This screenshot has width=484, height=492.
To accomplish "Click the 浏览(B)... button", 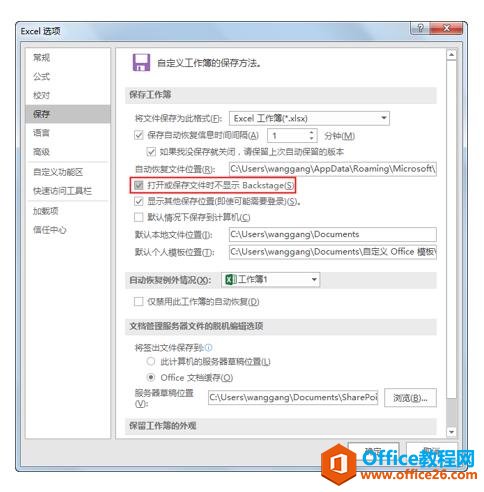I will (410, 398).
